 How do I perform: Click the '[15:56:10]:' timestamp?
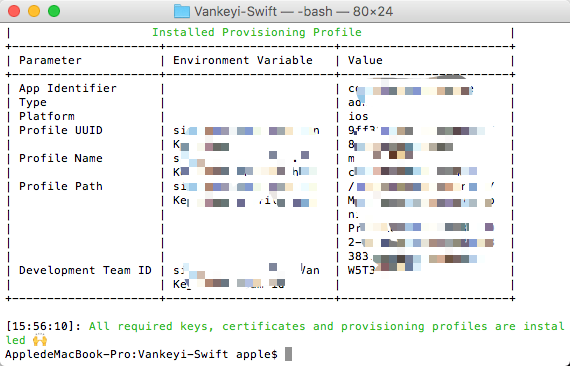(44, 326)
